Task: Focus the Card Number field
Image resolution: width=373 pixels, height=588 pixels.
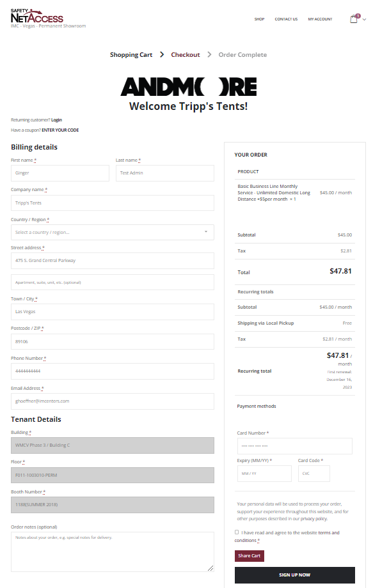Action: (294, 446)
